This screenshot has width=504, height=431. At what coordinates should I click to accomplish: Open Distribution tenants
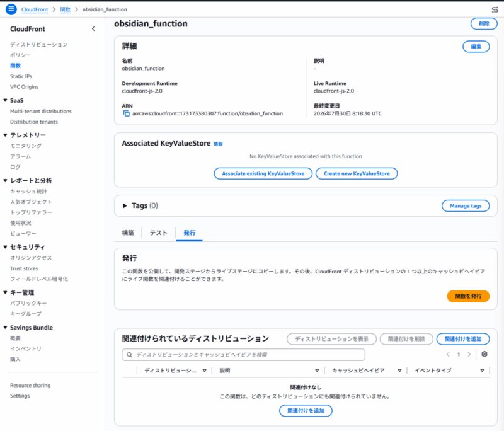coord(34,122)
